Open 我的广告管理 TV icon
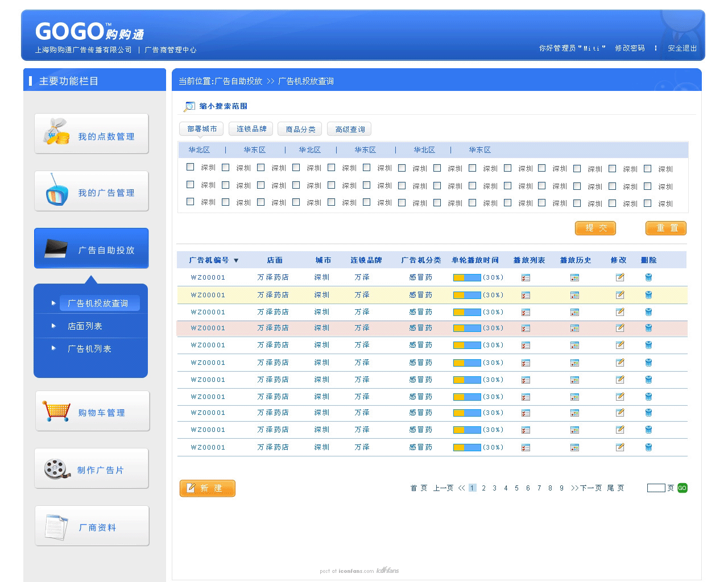 pyautogui.click(x=57, y=190)
